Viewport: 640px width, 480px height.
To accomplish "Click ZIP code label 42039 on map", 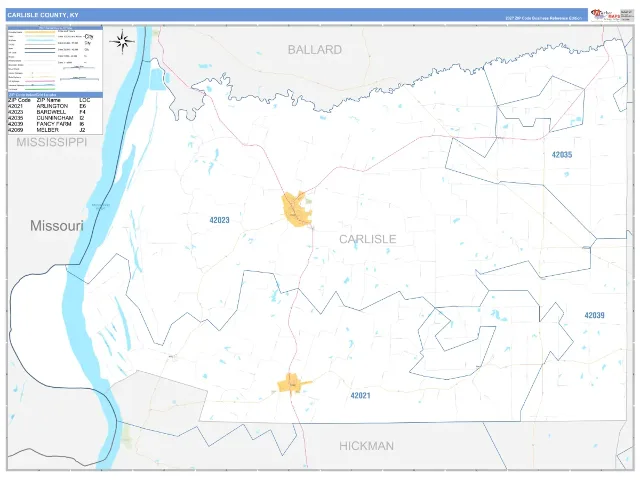I will coord(594,316).
